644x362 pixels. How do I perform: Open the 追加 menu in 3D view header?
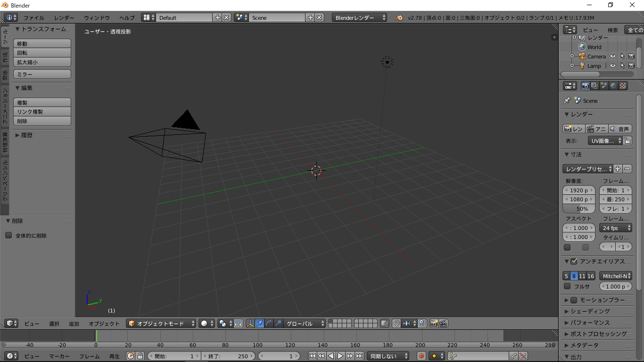74,324
